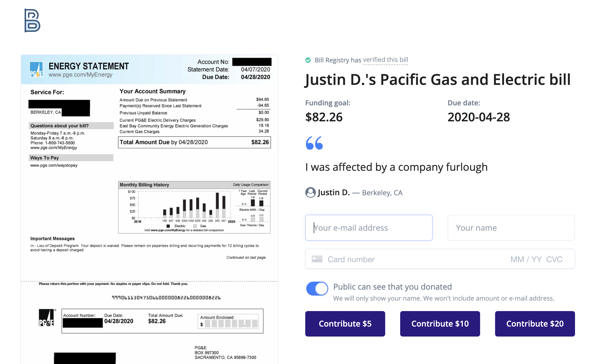
Task: Click the CVC field
Action: [554, 259]
